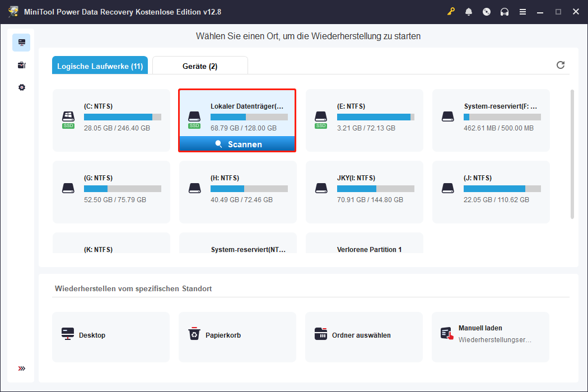Select System-reserviert(NT... partition label
This screenshot has height=392, width=588.
coord(248,249)
